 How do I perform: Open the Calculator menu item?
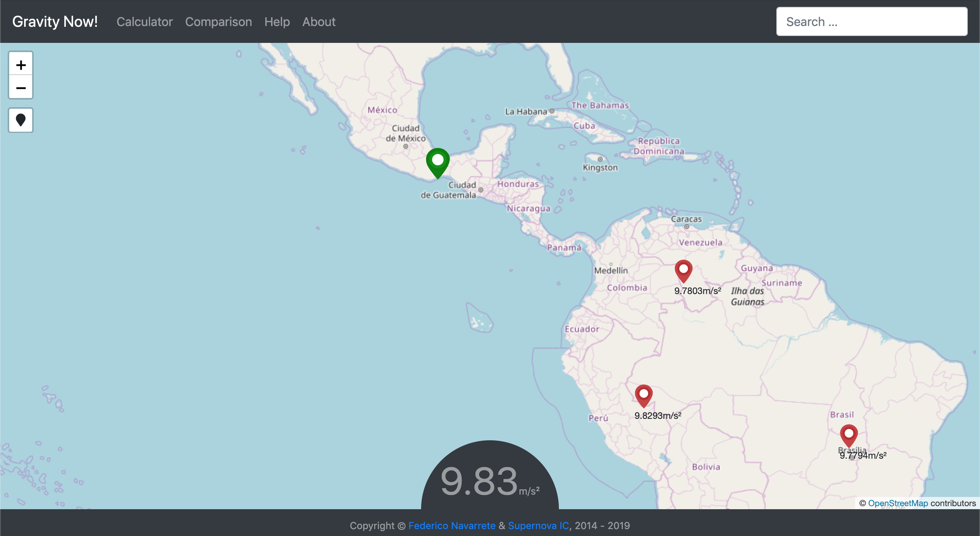145,22
